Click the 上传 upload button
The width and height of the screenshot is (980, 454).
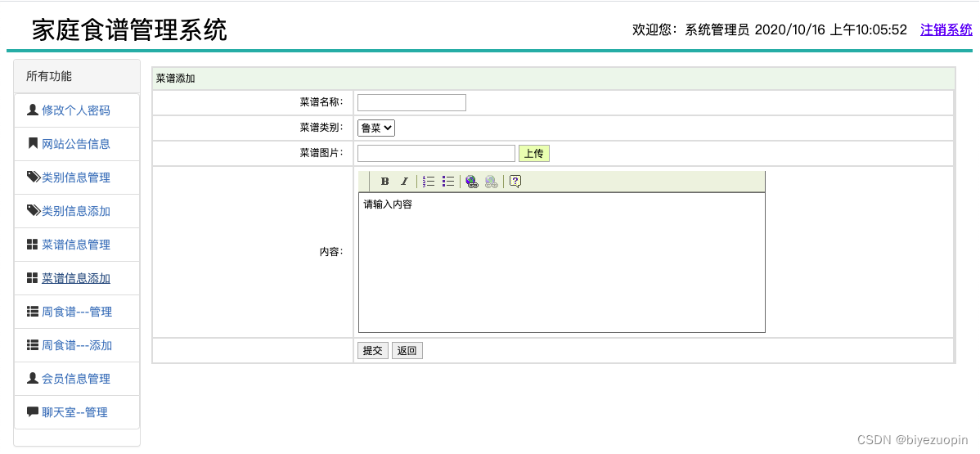click(533, 153)
